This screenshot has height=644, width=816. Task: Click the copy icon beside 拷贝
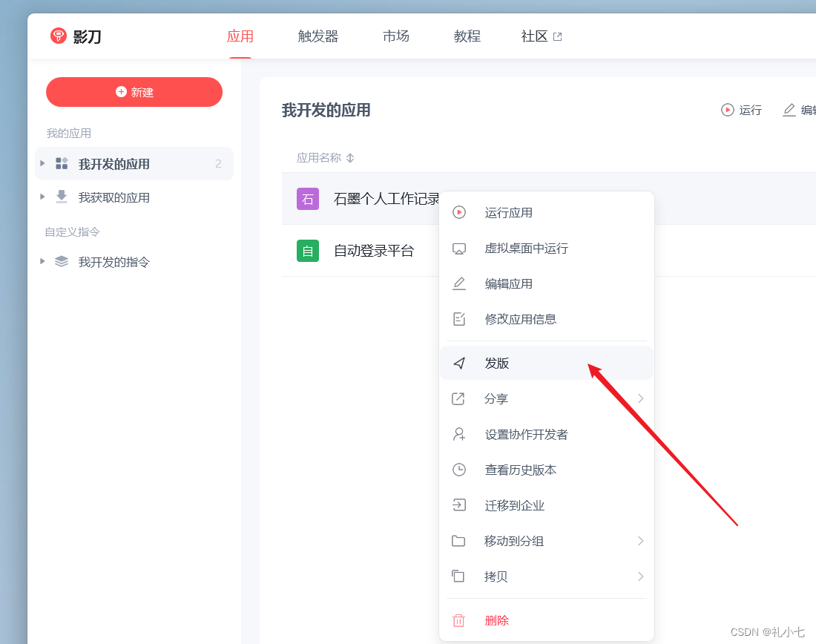coord(458,576)
